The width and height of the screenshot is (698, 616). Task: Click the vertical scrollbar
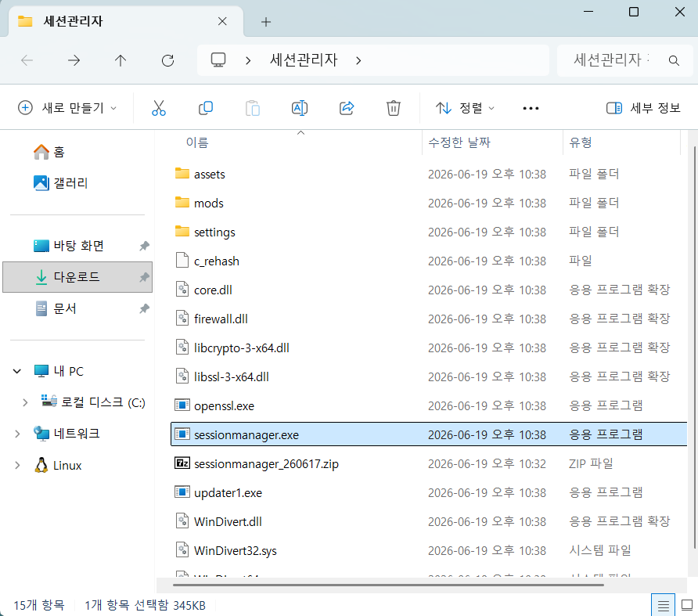click(695, 348)
